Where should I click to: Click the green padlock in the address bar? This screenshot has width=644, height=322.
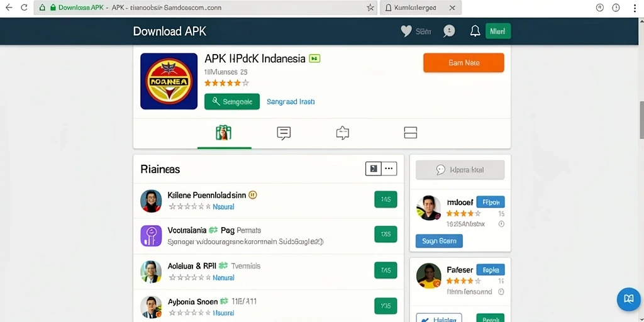pos(53,8)
